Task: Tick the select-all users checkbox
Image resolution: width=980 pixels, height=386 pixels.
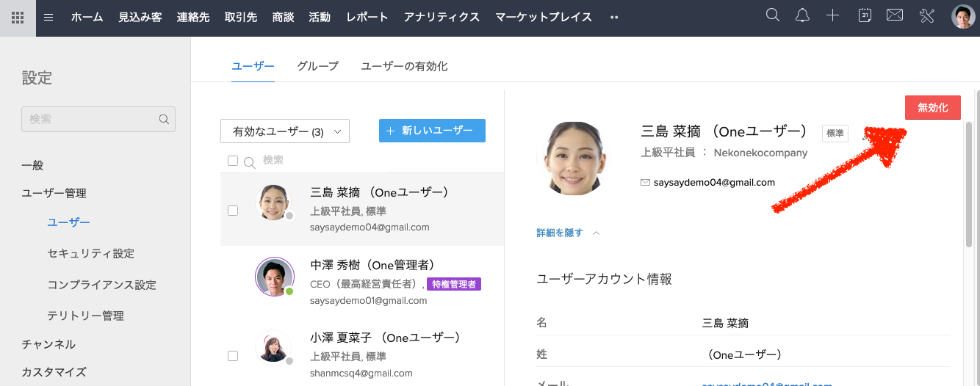Action: pyautogui.click(x=233, y=161)
